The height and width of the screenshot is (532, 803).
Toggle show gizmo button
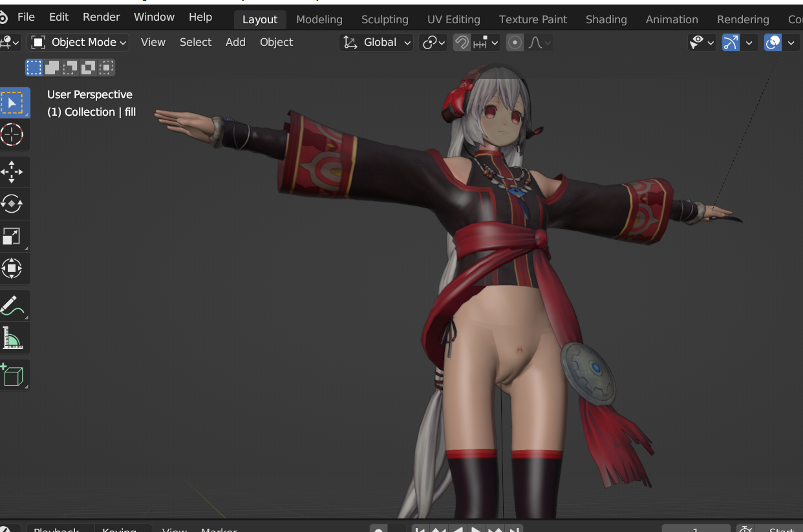click(731, 43)
